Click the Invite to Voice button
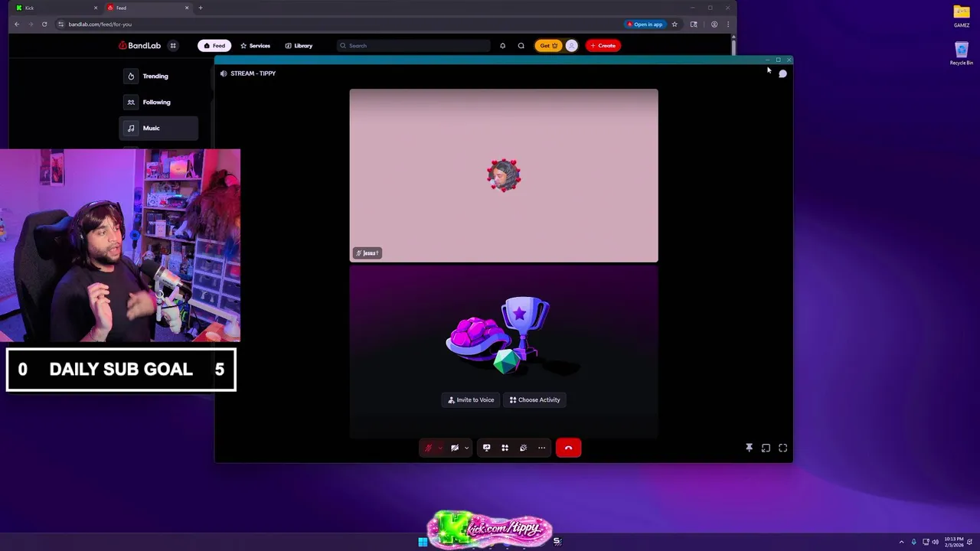Image resolution: width=980 pixels, height=551 pixels. click(471, 399)
